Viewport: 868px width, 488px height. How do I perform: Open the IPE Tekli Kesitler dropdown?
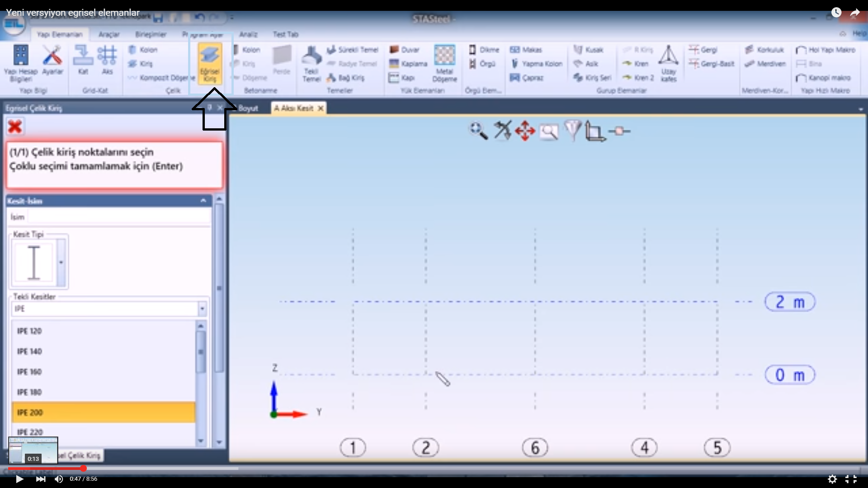click(202, 309)
